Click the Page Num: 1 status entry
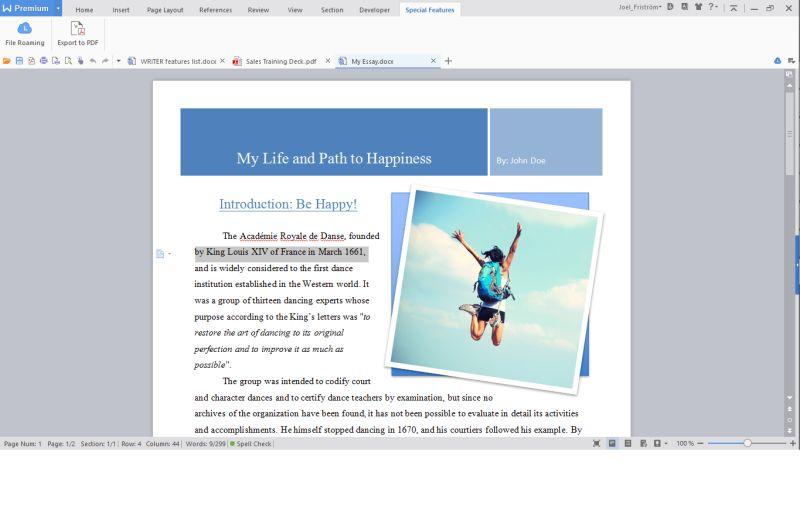Image resolution: width=800 pixels, height=527 pixels. (22, 444)
